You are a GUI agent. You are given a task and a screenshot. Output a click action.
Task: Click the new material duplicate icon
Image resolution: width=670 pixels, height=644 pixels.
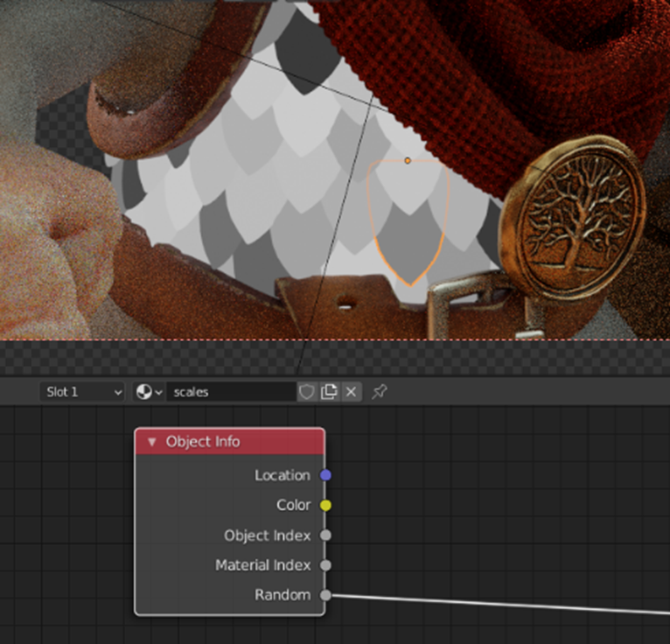pyautogui.click(x=329, y=392)
